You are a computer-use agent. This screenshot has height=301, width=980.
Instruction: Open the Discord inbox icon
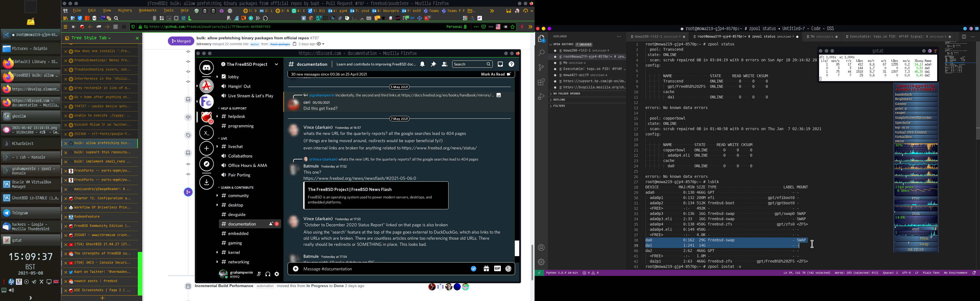(x=500, y=64)
